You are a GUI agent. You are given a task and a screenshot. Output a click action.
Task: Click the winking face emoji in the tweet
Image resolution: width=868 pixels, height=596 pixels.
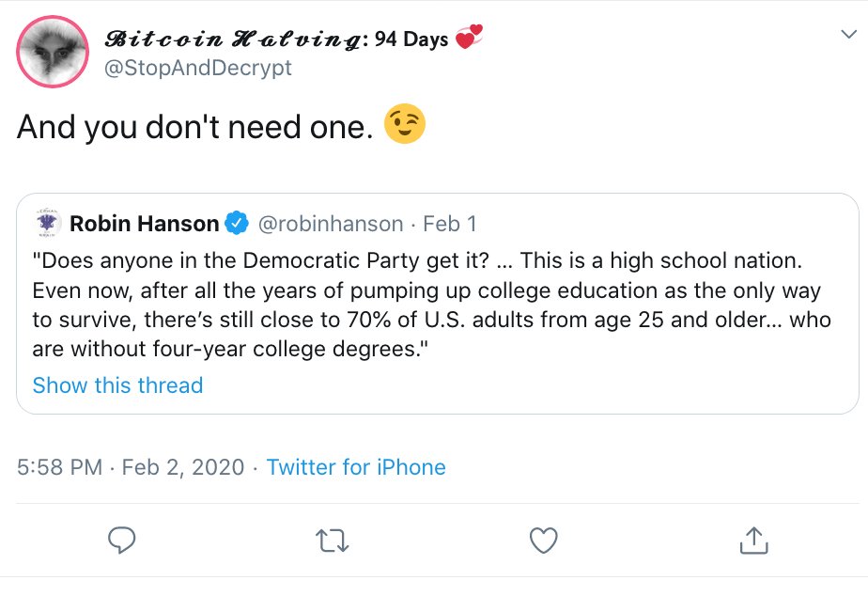[405, 126]
